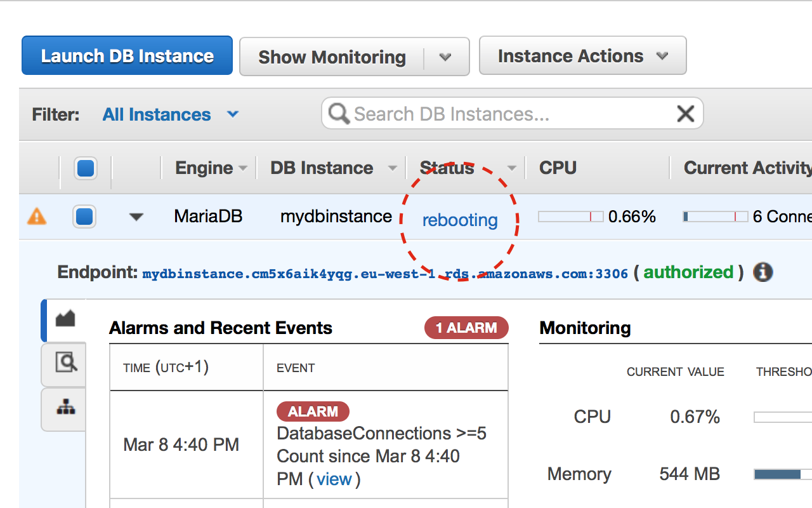Click the TIME (UTC+1) column header
Image resolution: width=812 pixels, height=508 pixels.
tap(166, 368)
